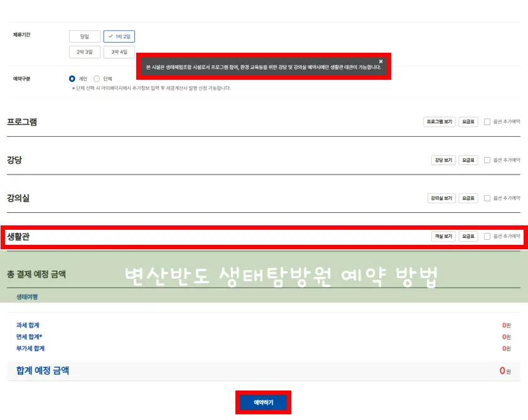Click the 객실 보기 button in 생활관
Image resolution: width=528 pixels, height=420 pixels.
point(444,237)
